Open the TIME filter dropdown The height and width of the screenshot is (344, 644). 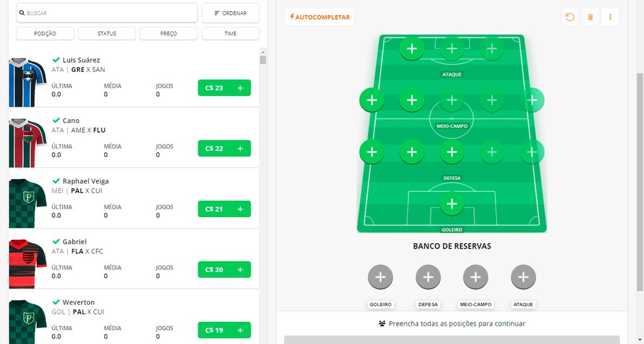tap(230, 33)
